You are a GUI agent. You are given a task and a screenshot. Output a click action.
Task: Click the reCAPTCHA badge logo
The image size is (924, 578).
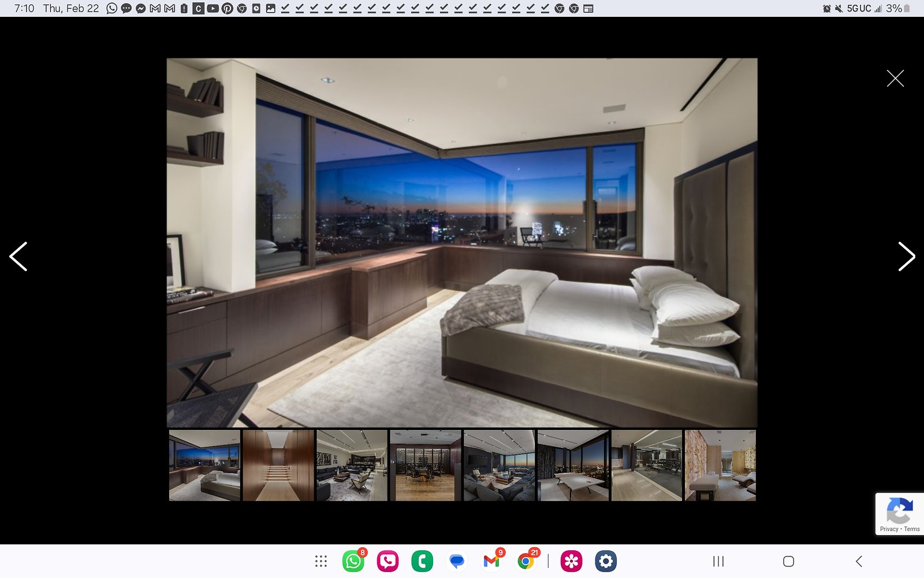900,510
